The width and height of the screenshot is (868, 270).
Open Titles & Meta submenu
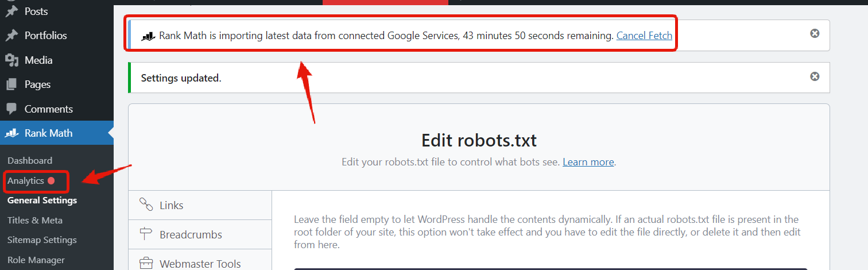click(x=35, y=221)
